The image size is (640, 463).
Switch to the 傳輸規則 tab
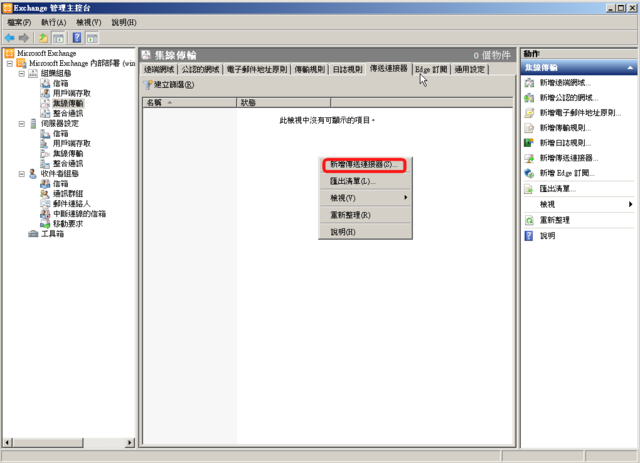tap(310, 69)
